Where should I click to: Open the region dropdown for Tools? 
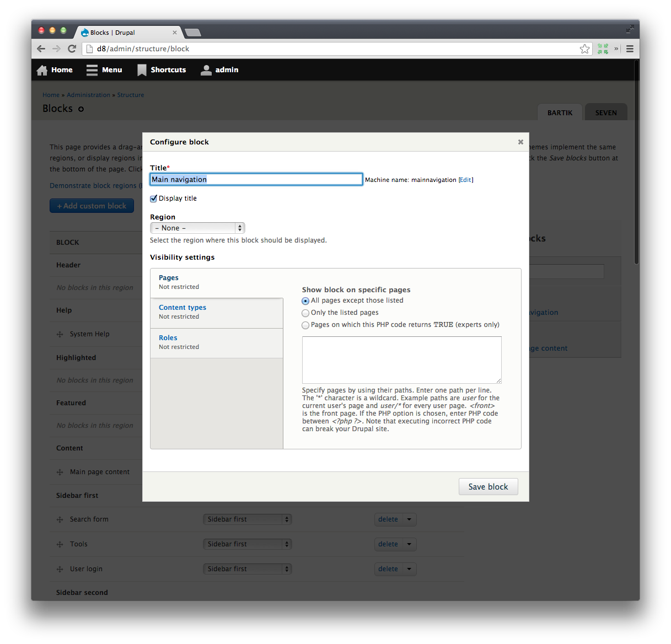coord(247,544)
